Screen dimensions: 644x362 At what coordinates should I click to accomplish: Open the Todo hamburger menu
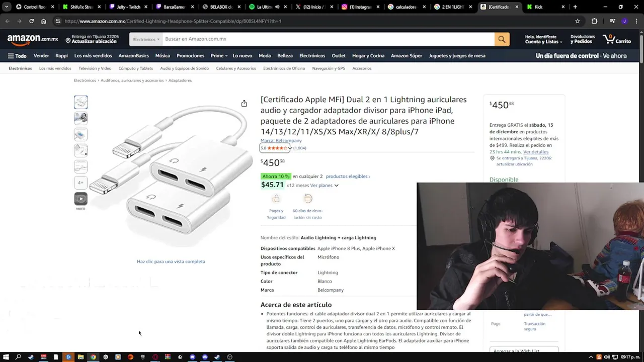coord(17,56)
